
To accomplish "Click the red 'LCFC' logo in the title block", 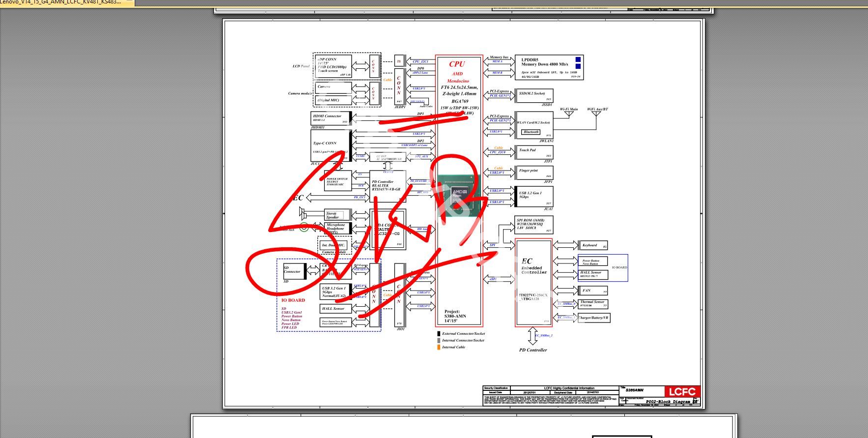I will click(x=682, y=391).
